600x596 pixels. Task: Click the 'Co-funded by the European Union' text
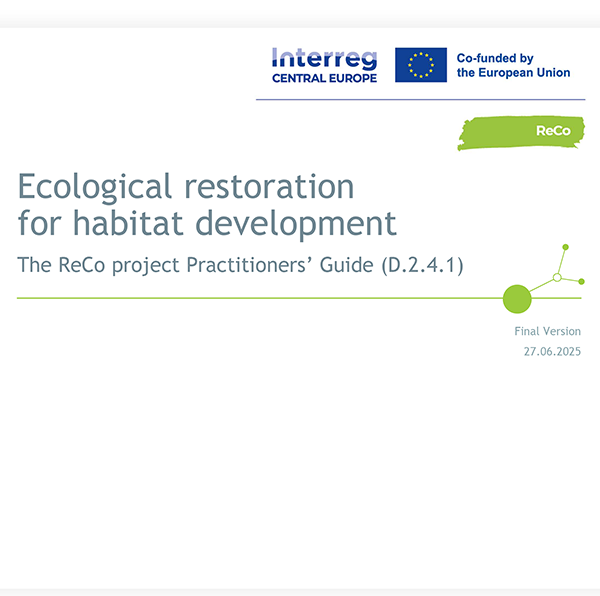513,66
